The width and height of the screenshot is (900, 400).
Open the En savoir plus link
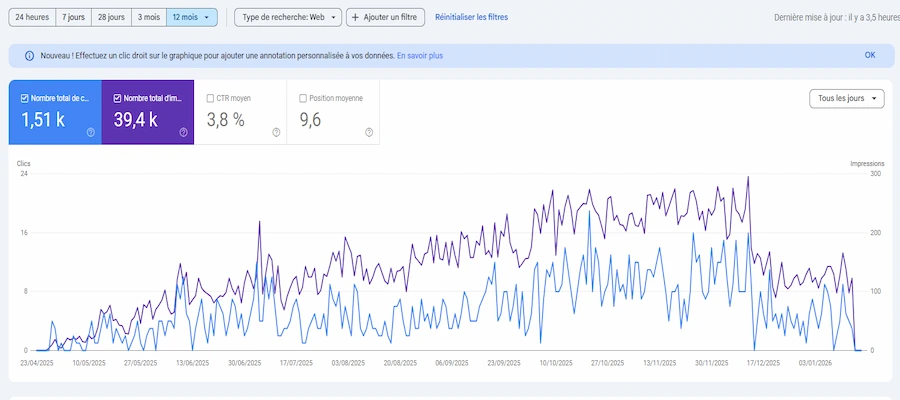[419, 56]
